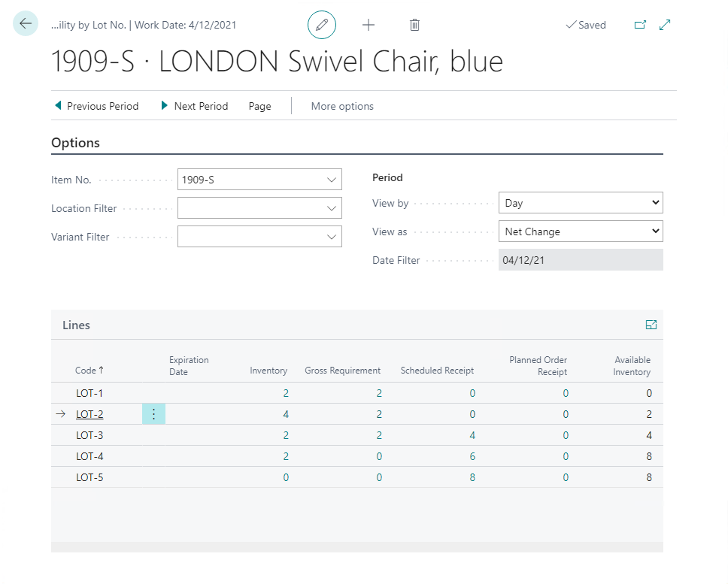Select the LOT-1 row code
728x584 pixels.
[89, 393]
